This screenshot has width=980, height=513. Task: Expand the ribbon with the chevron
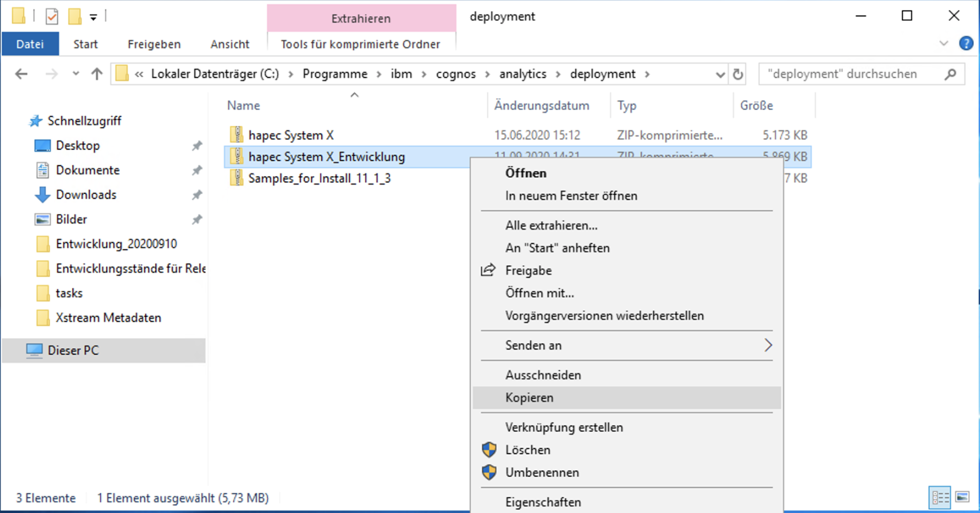943,44
